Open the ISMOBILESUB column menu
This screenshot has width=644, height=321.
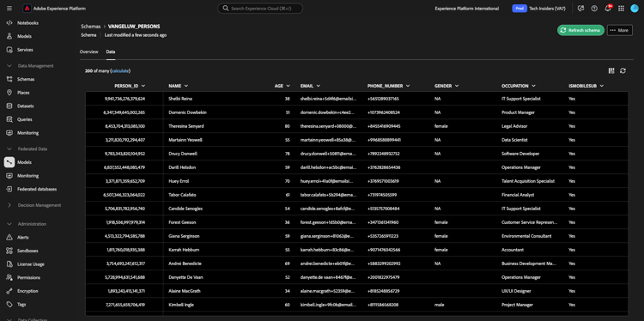point(601,86)
